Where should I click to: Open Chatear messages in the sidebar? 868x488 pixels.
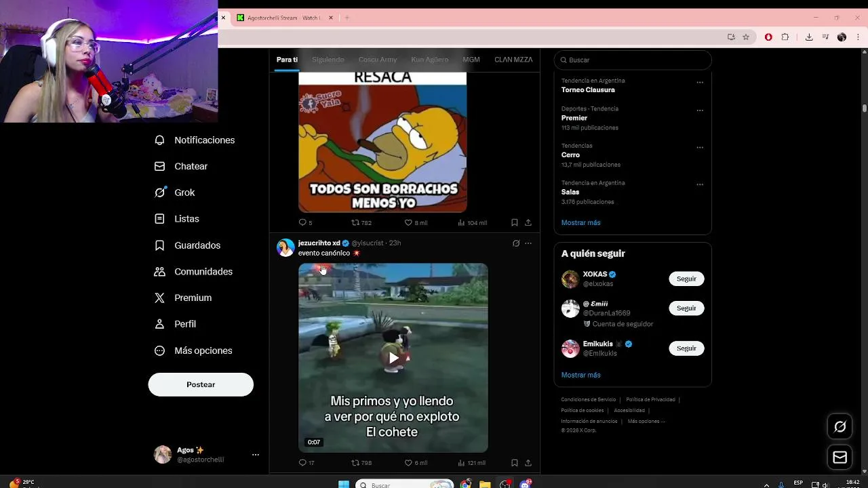tap(181, 166)
